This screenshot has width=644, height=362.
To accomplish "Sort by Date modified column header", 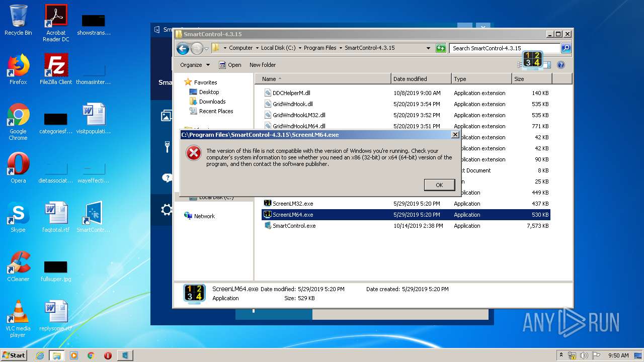I will (x=421, y=79).
